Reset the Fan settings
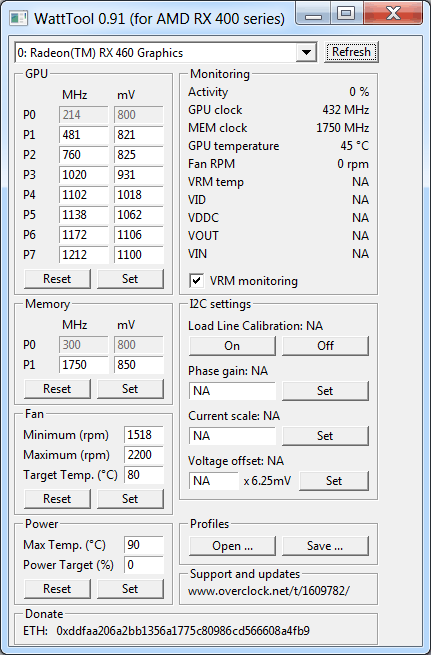The width and height of the screenshot is (431, 655). click(x=57, y=499)
